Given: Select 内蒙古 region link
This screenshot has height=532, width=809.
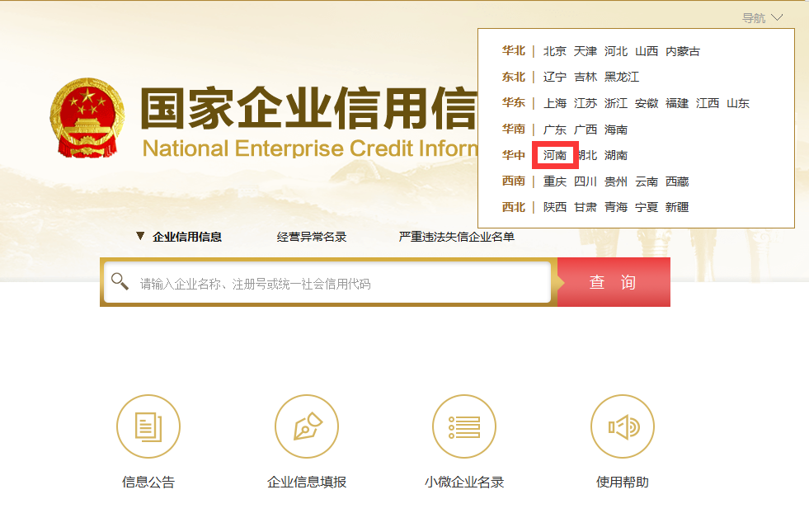Looking at the screenshot, I should tap(683, 51).
